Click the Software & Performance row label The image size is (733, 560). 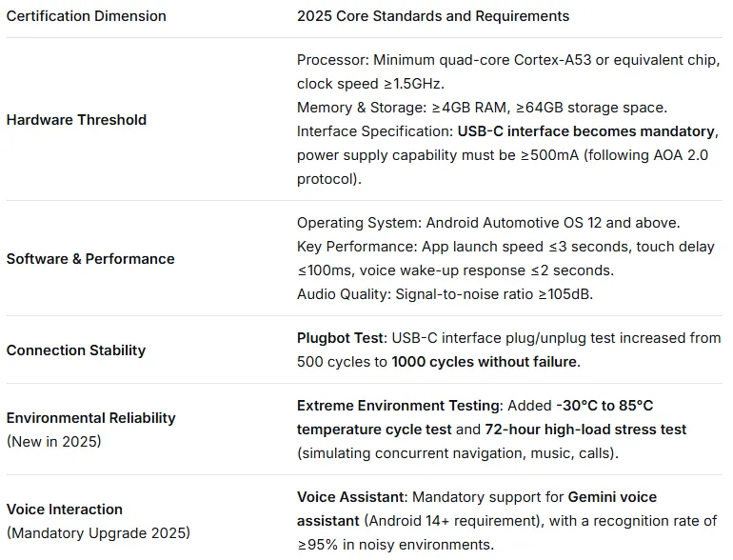coord(90,259)
